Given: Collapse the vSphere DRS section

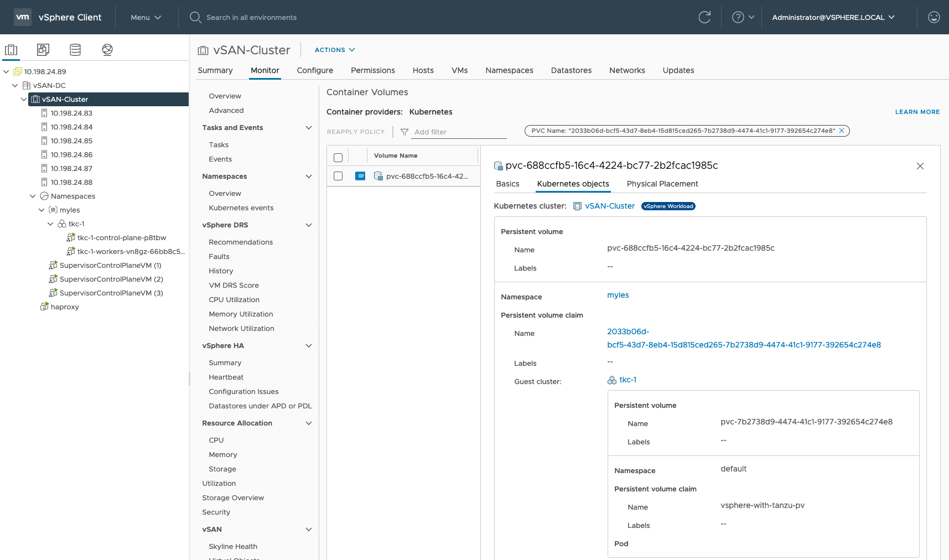Looking at the screenshot, I should 309,225.
